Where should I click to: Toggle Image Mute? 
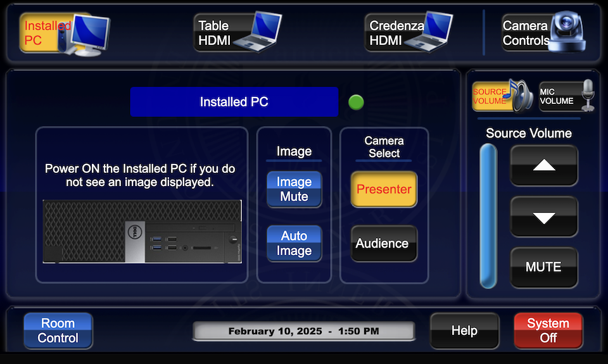(x=294, y=189)
